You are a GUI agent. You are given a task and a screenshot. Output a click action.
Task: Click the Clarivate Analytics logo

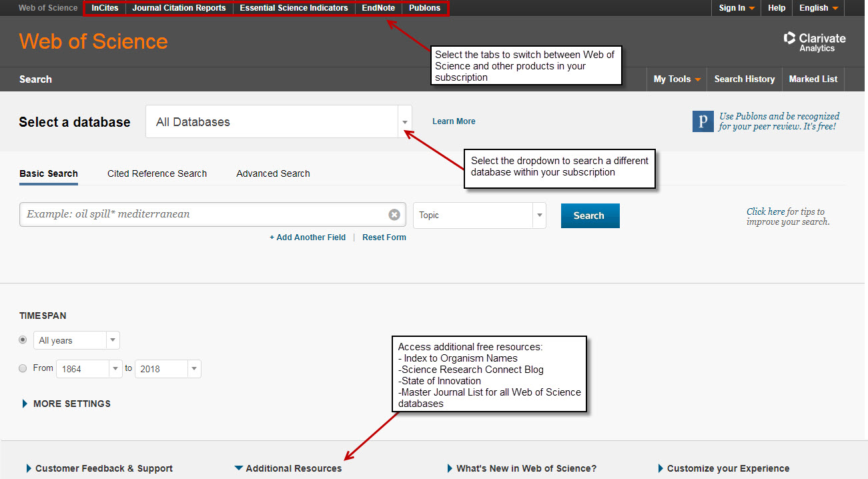815,41
